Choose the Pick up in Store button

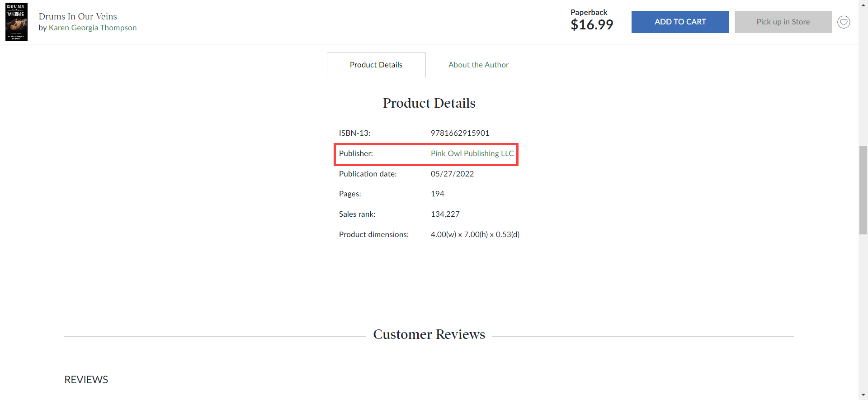coord(783,22)
